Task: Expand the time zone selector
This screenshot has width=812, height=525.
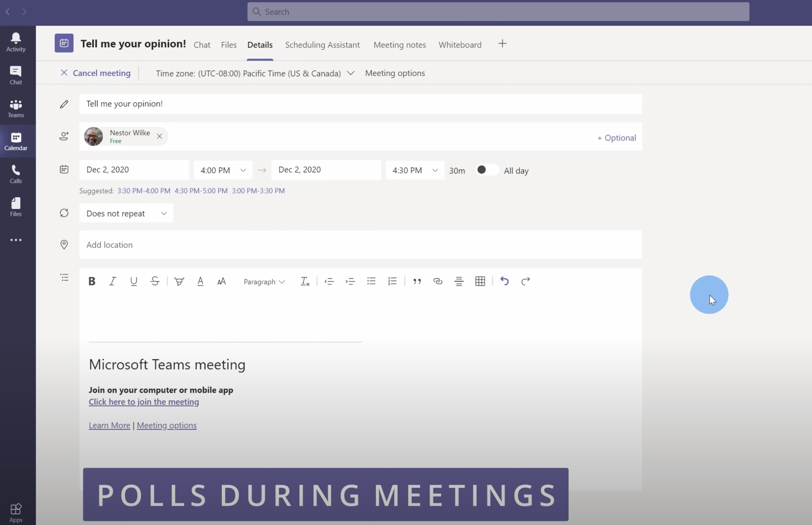Action: tap(351, 73)
